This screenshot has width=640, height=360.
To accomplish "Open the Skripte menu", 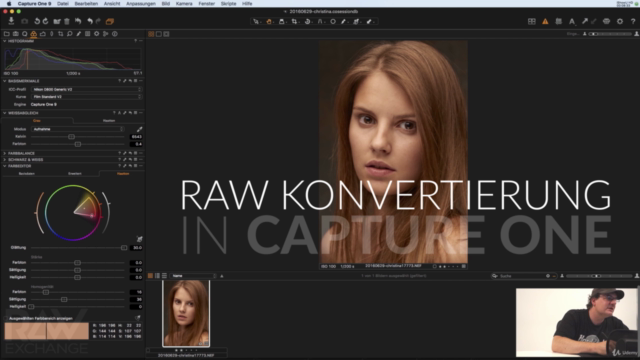I will [x=229, y=3].
